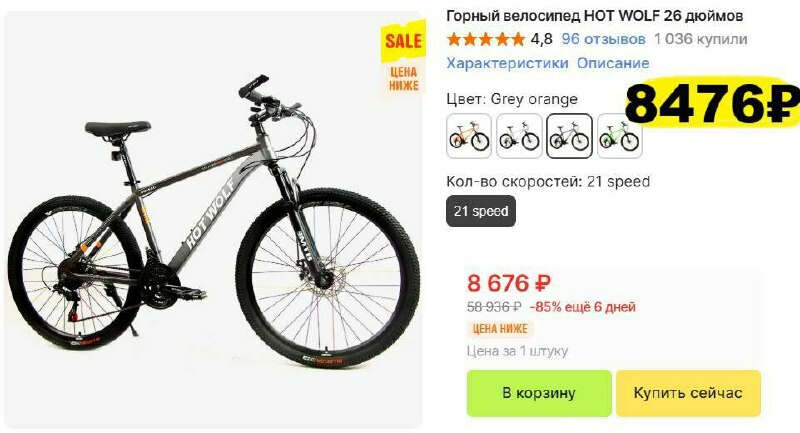800x433 pixels.
Task: Click the Купить сейчас button
Action: point(688,393)
